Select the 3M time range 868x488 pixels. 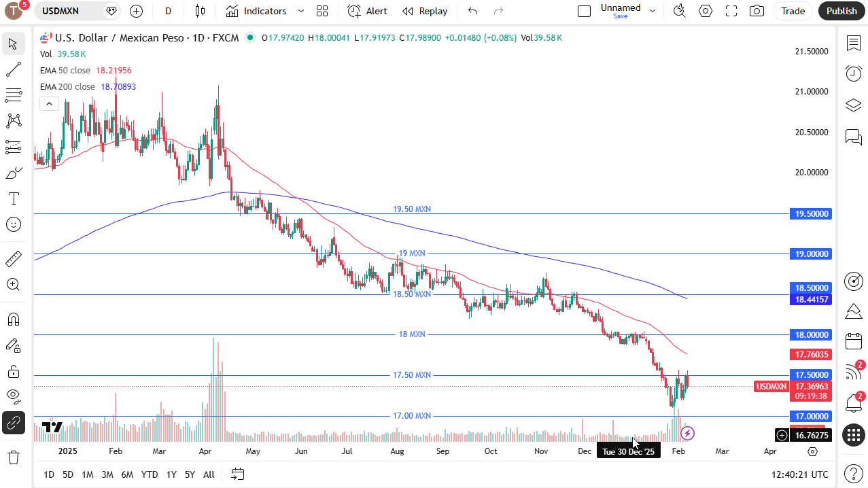(107, 474)
